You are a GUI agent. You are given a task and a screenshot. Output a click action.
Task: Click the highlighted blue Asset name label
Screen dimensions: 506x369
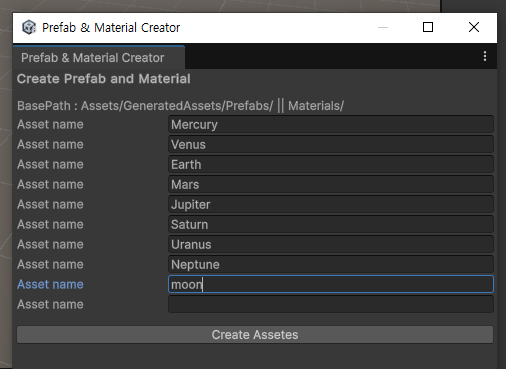(50, 284)
